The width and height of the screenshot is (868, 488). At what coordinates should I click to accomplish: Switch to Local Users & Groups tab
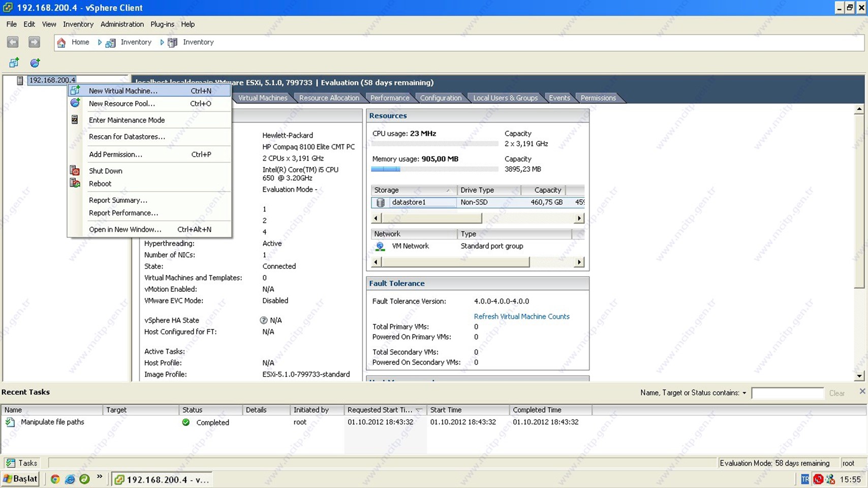pyautogui.click(x=505, y=98)
